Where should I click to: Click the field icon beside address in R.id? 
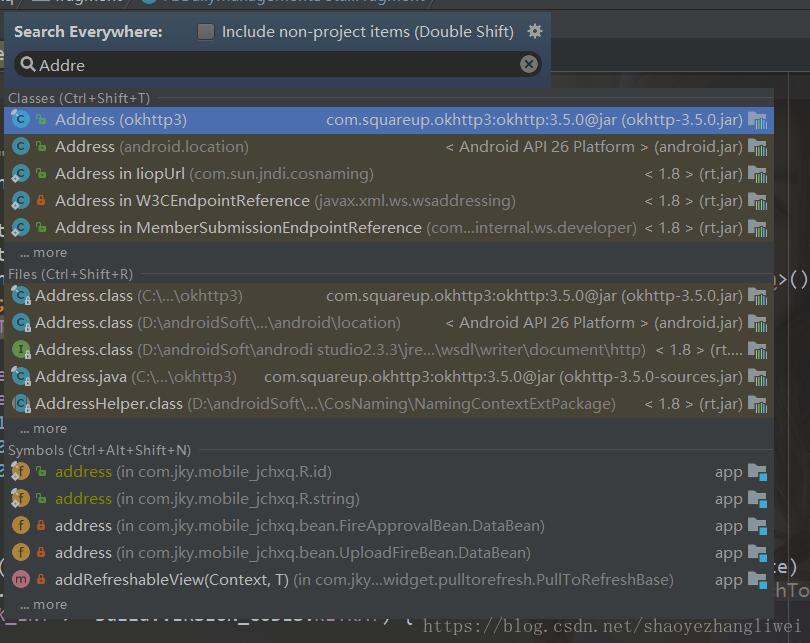20,472
